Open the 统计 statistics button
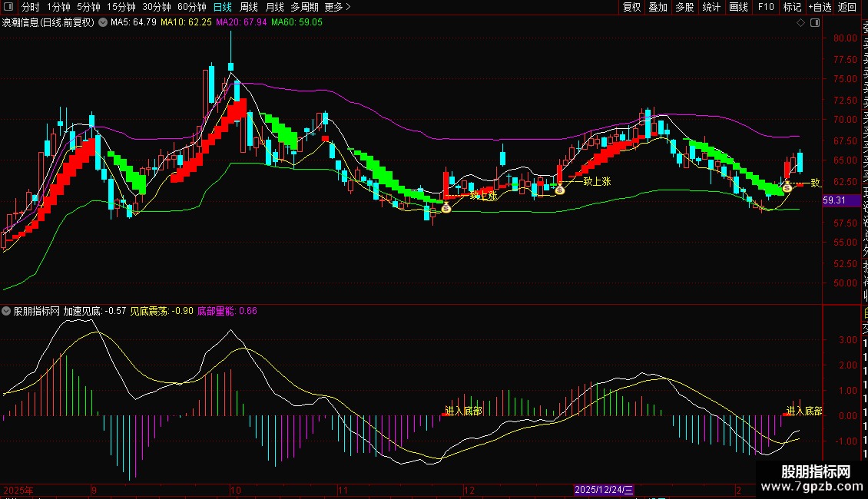The height and width of the screenshot is (499, 868). click(x=711, y=7)
